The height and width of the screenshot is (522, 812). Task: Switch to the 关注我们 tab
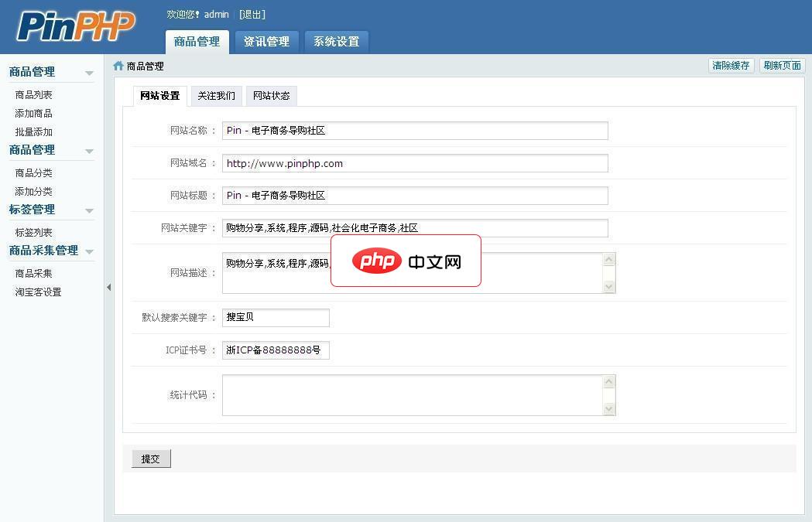coord(216,95)
